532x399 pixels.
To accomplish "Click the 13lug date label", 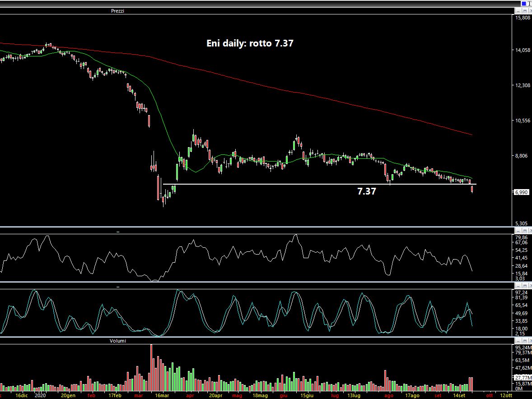I will pyautogui.click(x=354, y=395).
